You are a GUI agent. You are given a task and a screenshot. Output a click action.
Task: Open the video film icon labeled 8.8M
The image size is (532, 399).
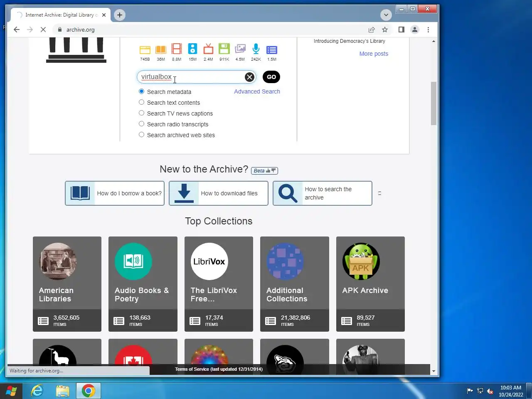click(x=177, y=49)
